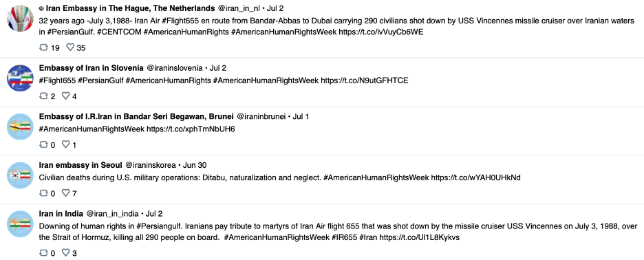This screenshot has width=644, height=260.
Task: Open the Embassy of Iran in Slovenia avatar
Action: point(20,78)
